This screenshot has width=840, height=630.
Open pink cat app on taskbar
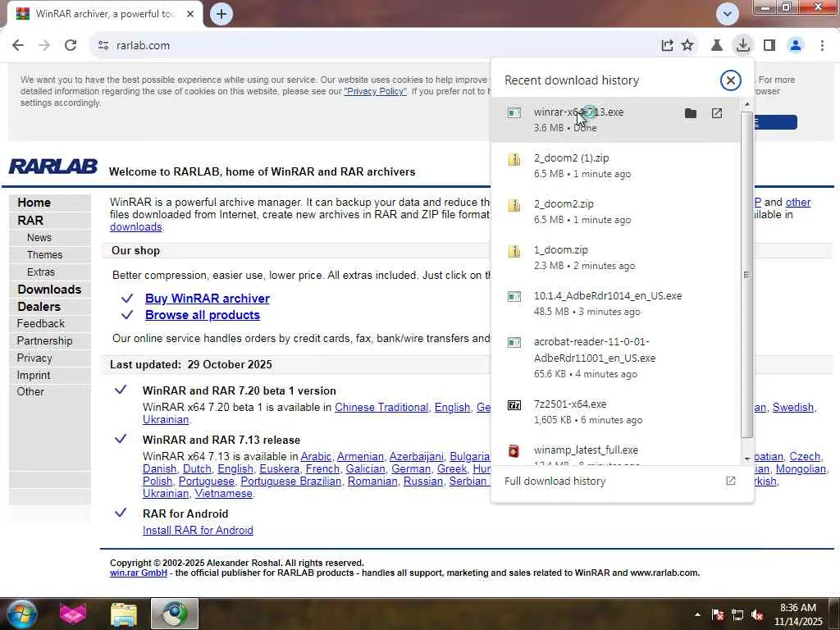click(x=73, y=614)
